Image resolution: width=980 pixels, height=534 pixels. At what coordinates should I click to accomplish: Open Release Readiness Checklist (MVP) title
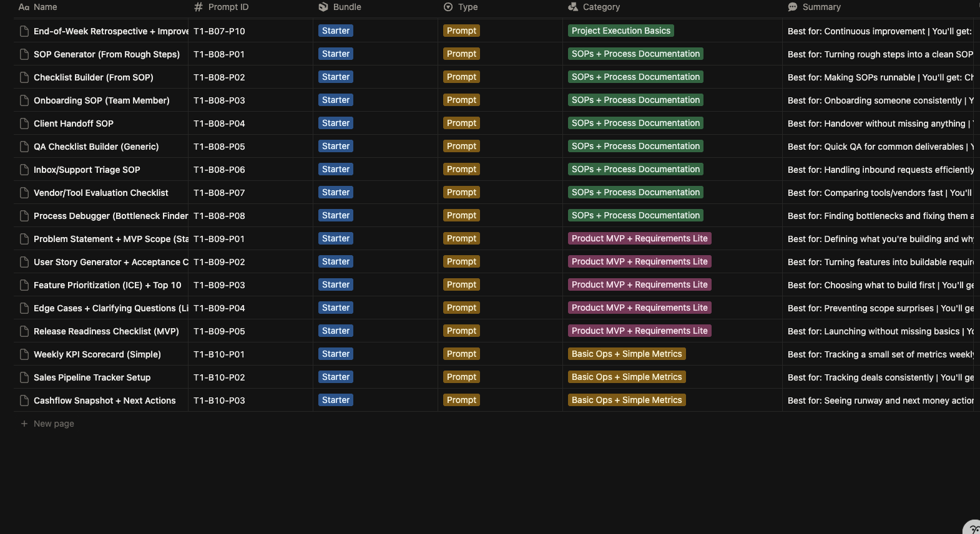pos(106,331)
